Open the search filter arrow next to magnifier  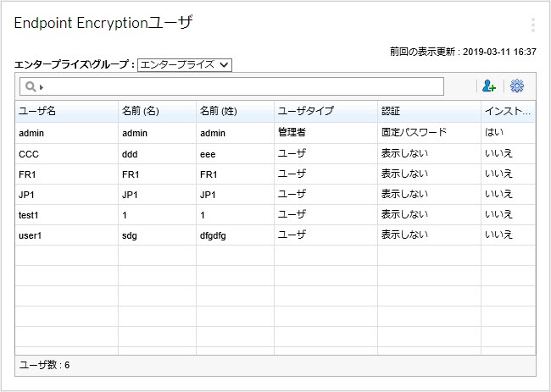[41, 87]
